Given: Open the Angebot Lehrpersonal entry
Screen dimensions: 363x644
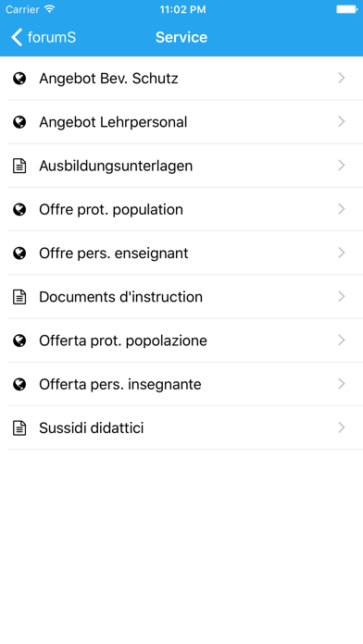Looking at the screenshot, I should [x=185, y=122].
